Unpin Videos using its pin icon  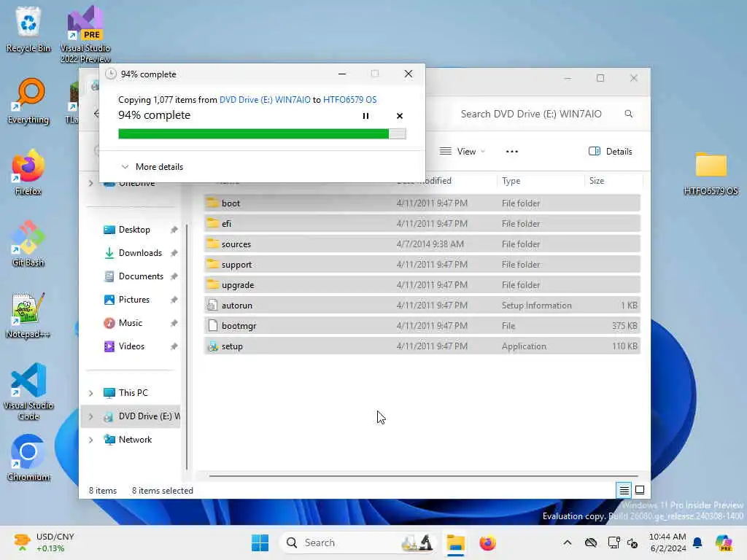[174, 346]
